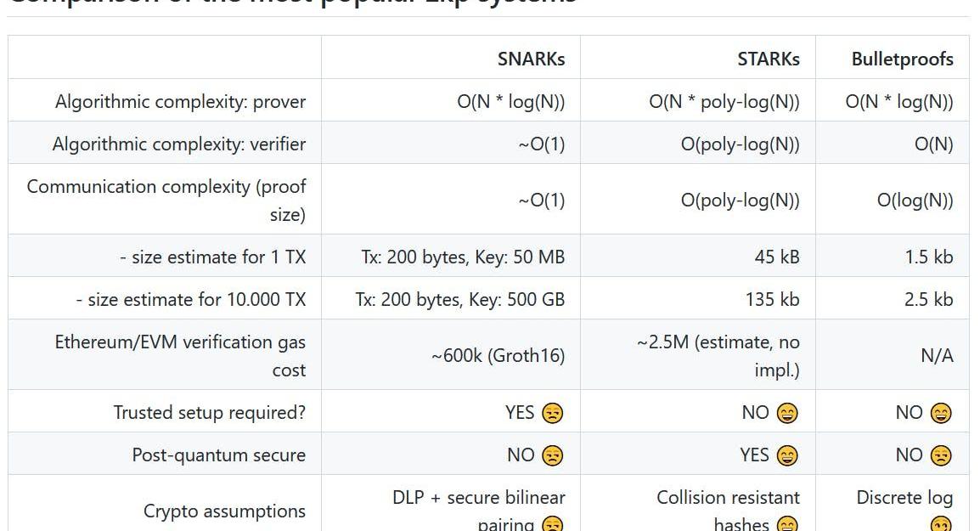The image size is (980, 531).
Task: Click the emoji after 'Collision resistant hashes'
Action: pyautogui.click(x=787, y=524)
